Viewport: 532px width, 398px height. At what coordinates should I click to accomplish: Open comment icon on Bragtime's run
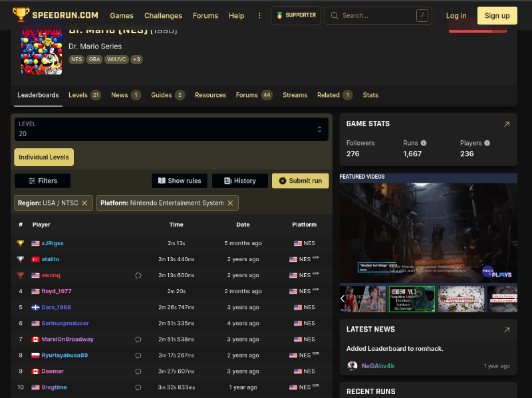click(x=138, y=387)
